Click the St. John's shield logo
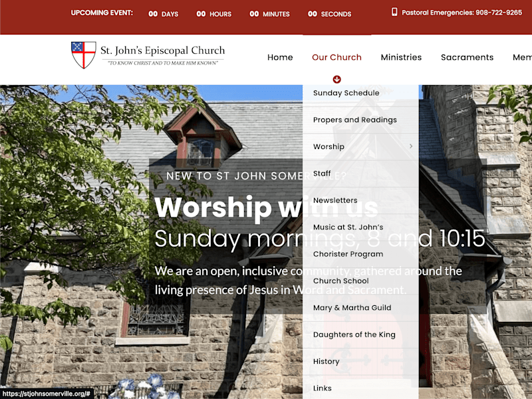Screen dimensions: 532x399 pos(84,55)
